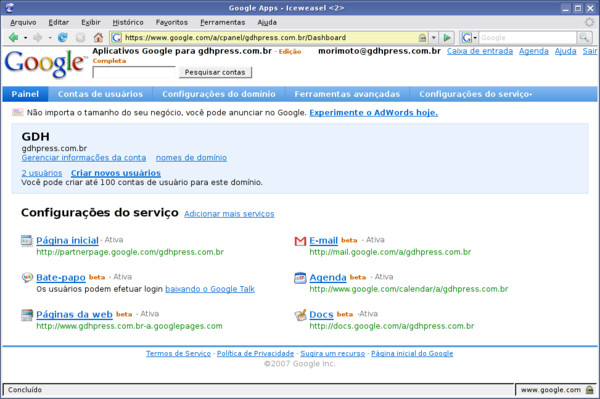Click the URL address bar field
This screenshot has height=399, width=600.
tap(270, 37)
